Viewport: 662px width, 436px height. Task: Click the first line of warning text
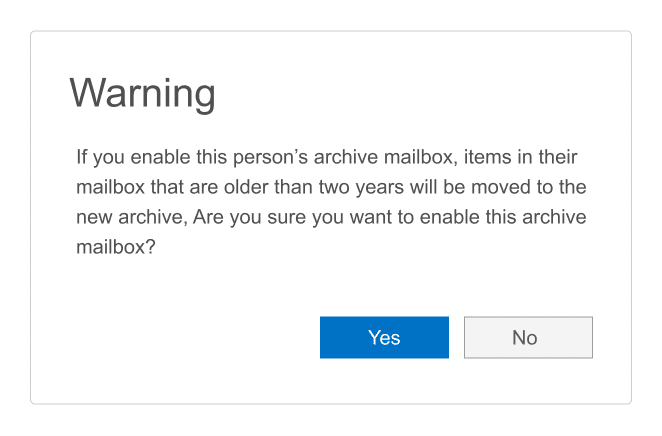[327, 157]
